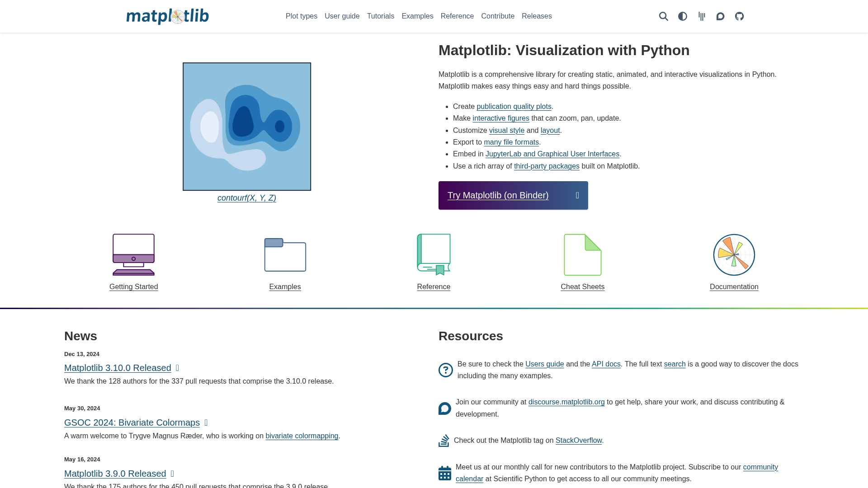Open the search icon in the header

(x=664, y=16)
